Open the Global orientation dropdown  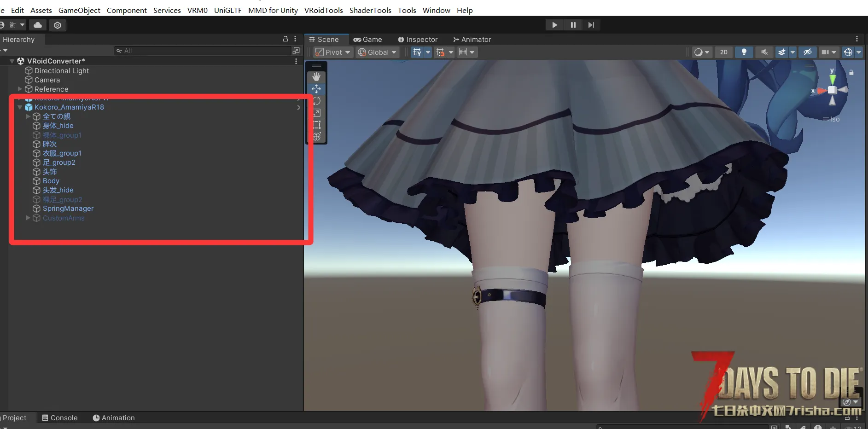pyautogui.click(x=377, y=52)
